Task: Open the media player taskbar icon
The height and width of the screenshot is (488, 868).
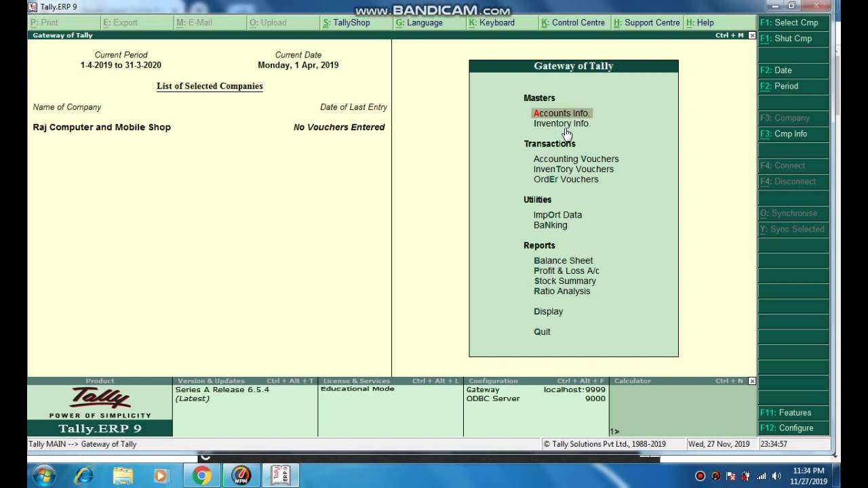Action: click(161, 476)
